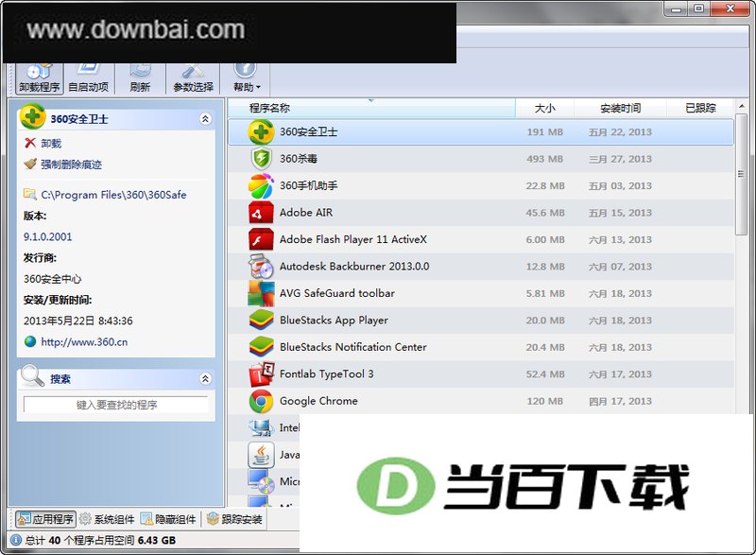Select the Google Chrome icon
This screenshot has width=756, height=555.
(261, 401)
